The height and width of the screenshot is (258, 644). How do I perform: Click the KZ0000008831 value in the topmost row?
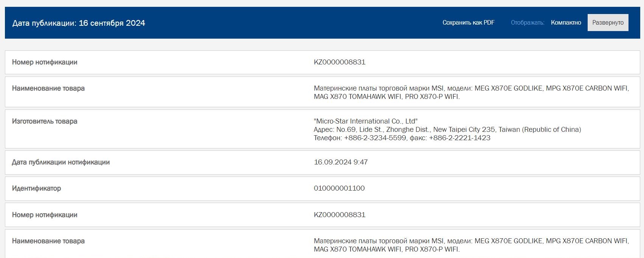[x=339, y=62]
